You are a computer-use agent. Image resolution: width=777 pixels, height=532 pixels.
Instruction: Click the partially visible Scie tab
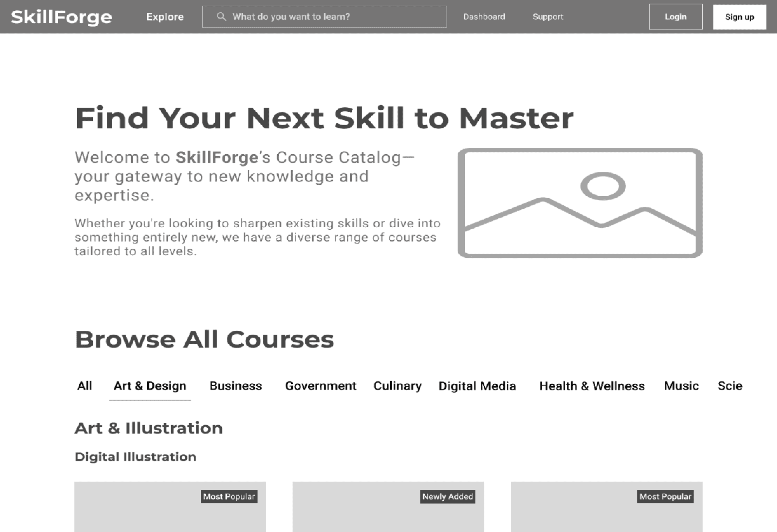point(729,386)
